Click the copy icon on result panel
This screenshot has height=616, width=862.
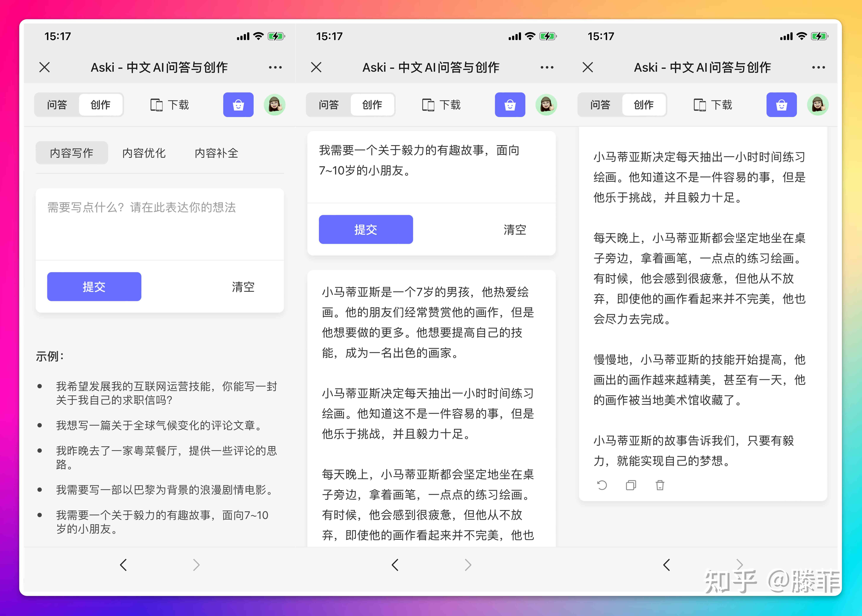(x=630, y=487)
